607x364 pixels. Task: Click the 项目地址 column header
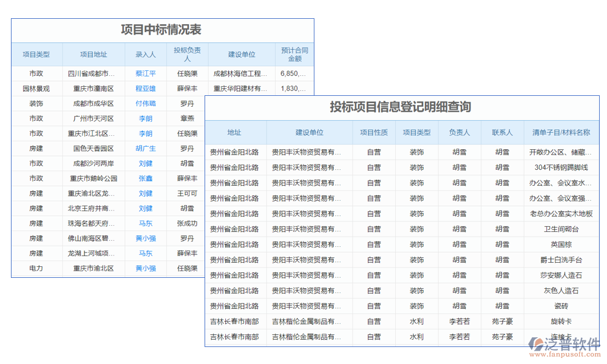[93, 55]
